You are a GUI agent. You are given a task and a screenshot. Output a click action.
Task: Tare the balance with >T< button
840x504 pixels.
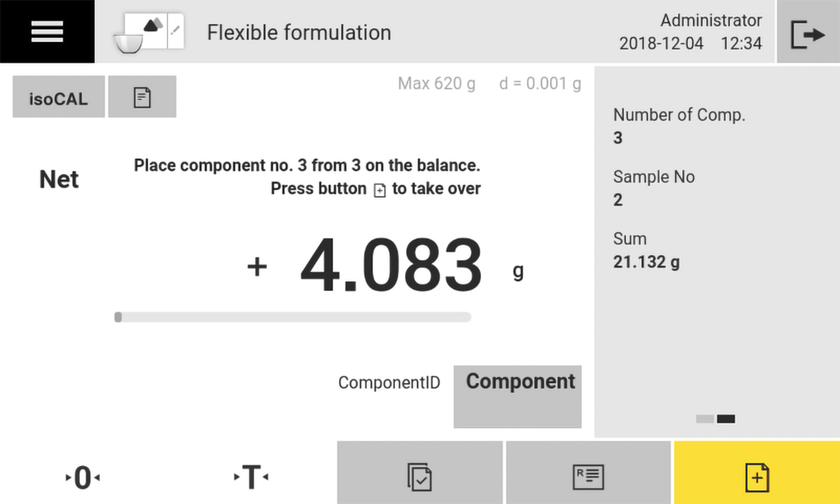[x=251, y=476]
